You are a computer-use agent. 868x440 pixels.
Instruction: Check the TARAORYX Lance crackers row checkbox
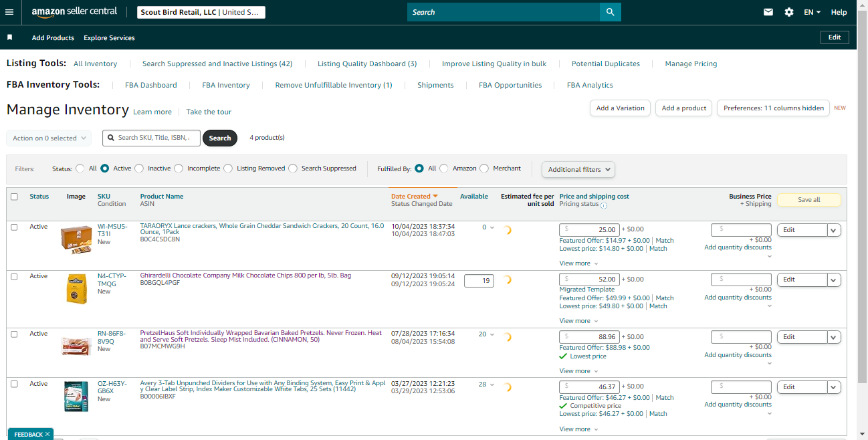pos(14,227)
